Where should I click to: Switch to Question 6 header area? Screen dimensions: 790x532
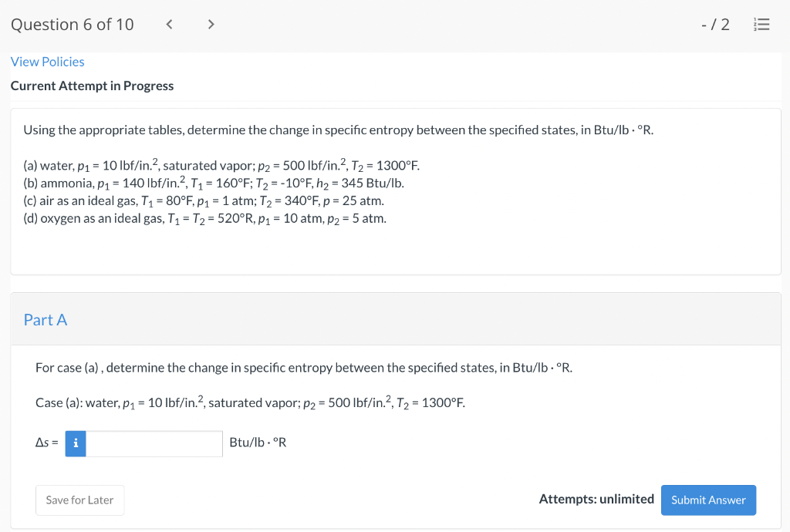point(72,24)
